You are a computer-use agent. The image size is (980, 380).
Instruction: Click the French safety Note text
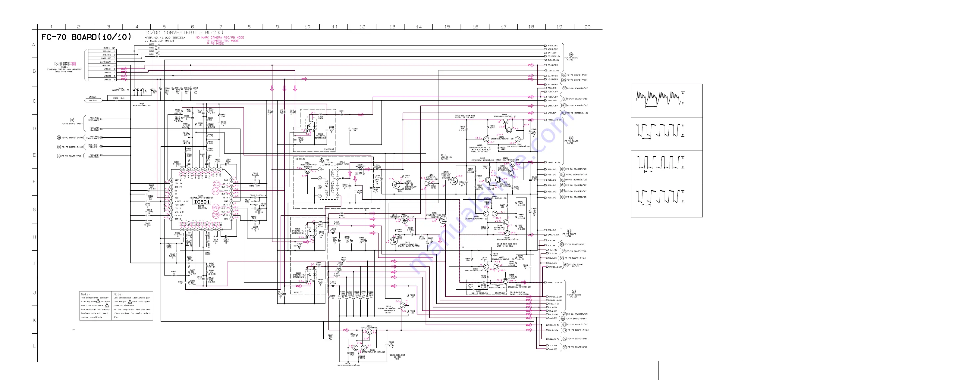pos(132,306)
